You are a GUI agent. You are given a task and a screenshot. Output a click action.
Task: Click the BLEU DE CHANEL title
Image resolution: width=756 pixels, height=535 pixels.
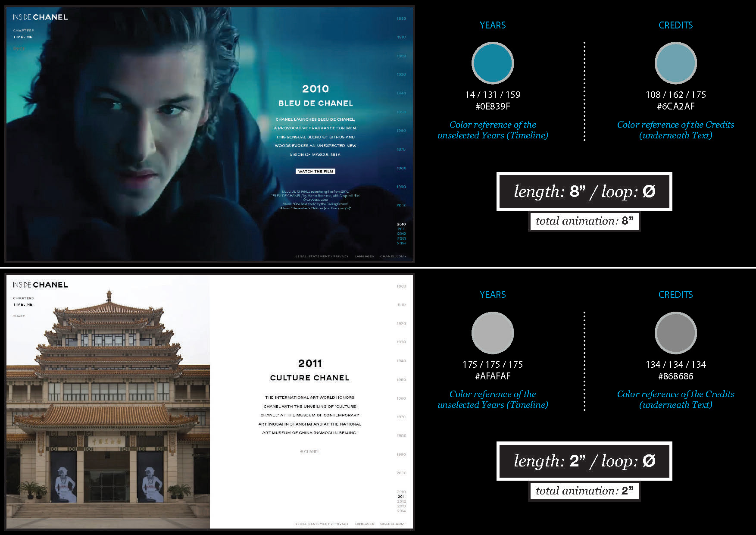(x=316, y=103)
